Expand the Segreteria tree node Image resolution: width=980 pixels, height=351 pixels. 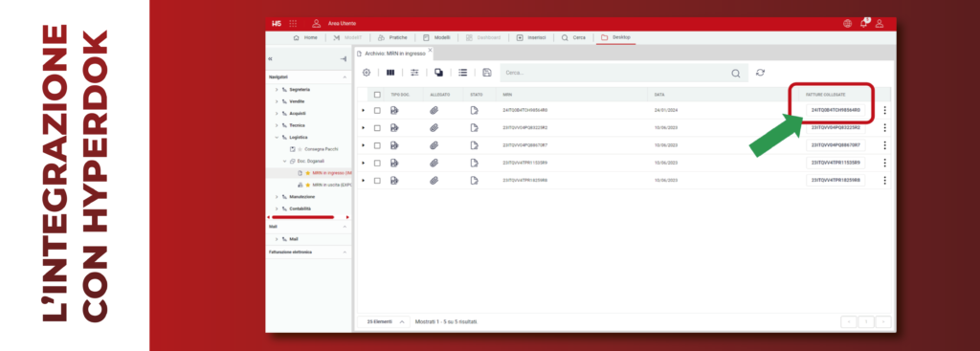(x=277, y=90)
